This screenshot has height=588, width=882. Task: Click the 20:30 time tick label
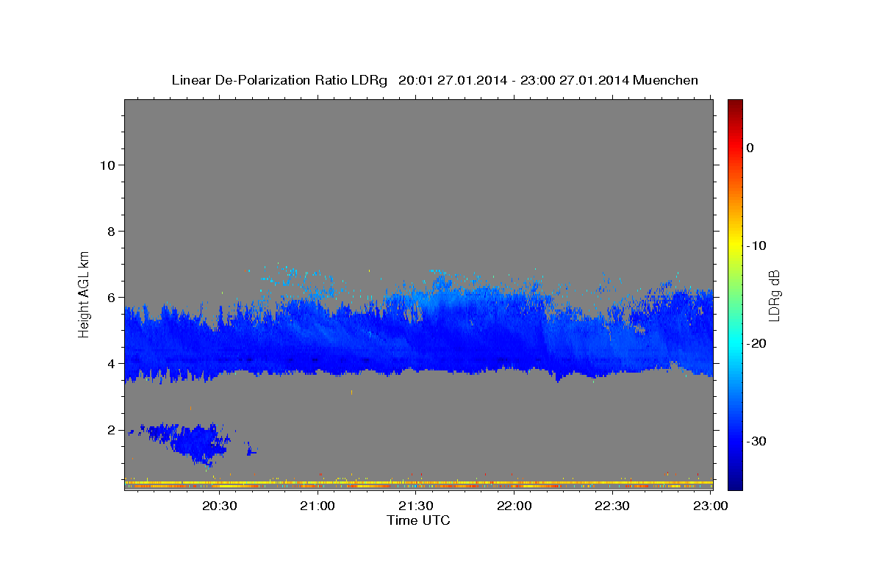[x=220, y=506]
